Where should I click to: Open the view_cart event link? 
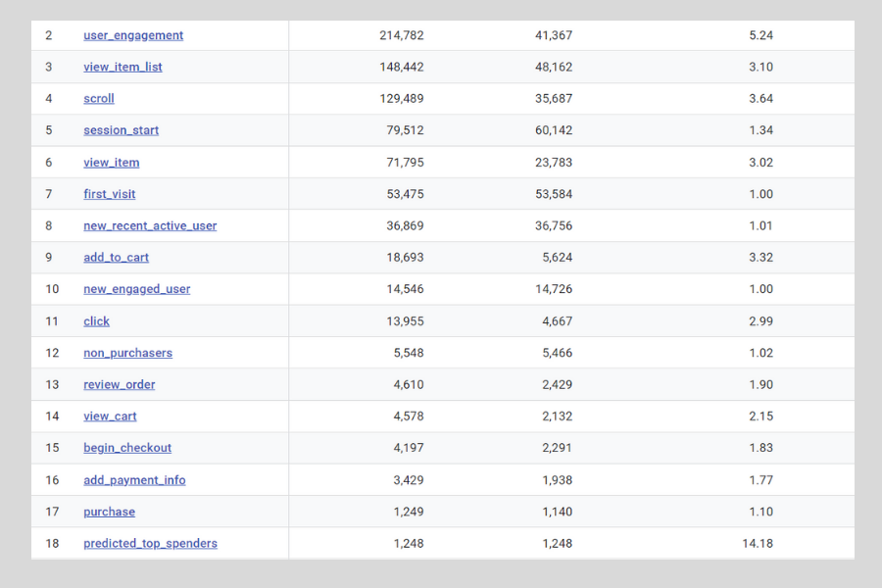click(x=110, y=416)
